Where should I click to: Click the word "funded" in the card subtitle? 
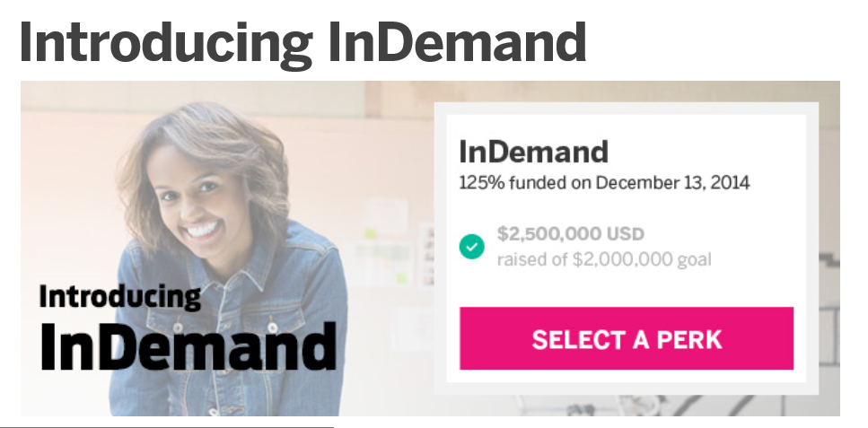537,183
